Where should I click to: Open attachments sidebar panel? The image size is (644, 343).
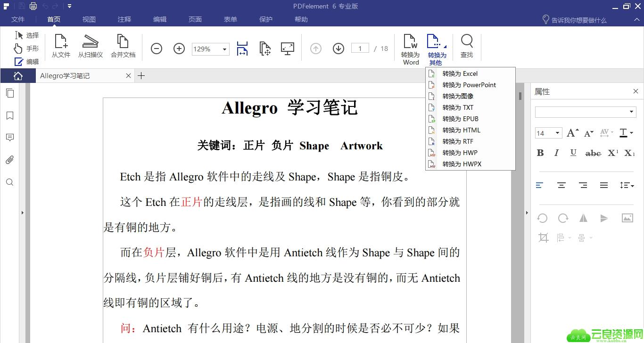[10, 160]
